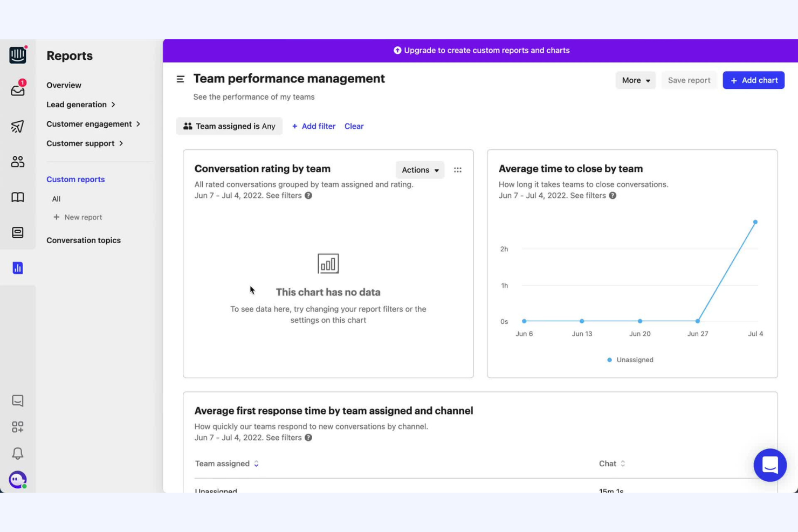Open Conversation topics in the sidebar
Image resolution: width=798 pixels, height=532 pixels.
[84, 240]
